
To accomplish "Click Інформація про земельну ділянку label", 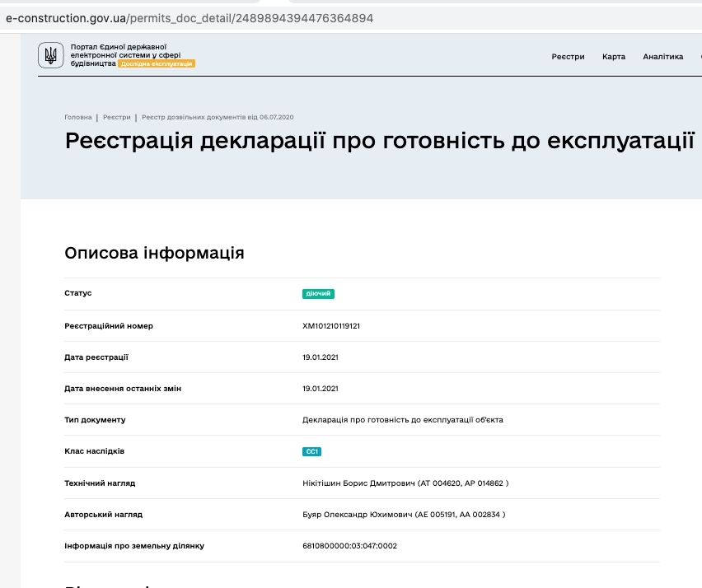I will point(134,546).
